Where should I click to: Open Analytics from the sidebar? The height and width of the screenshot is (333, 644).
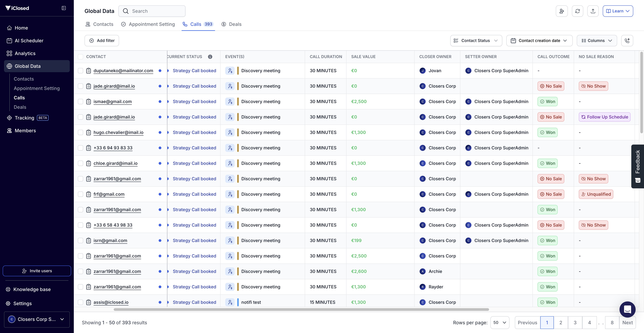(25, 53)
